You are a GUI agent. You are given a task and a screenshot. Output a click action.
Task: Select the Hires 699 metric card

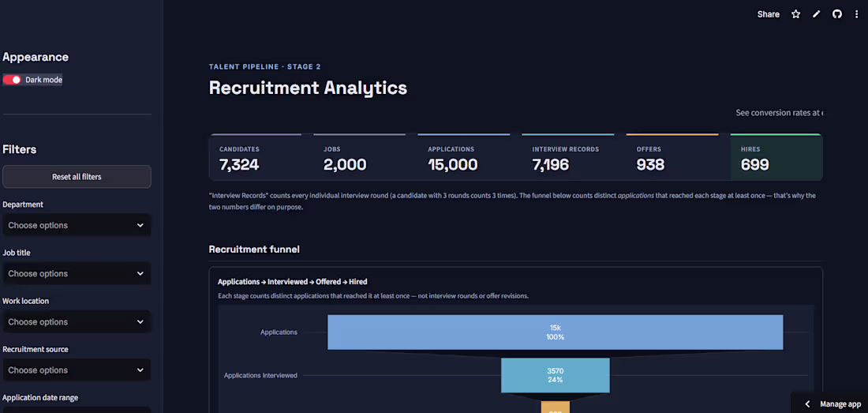click(x=776, y=158)
